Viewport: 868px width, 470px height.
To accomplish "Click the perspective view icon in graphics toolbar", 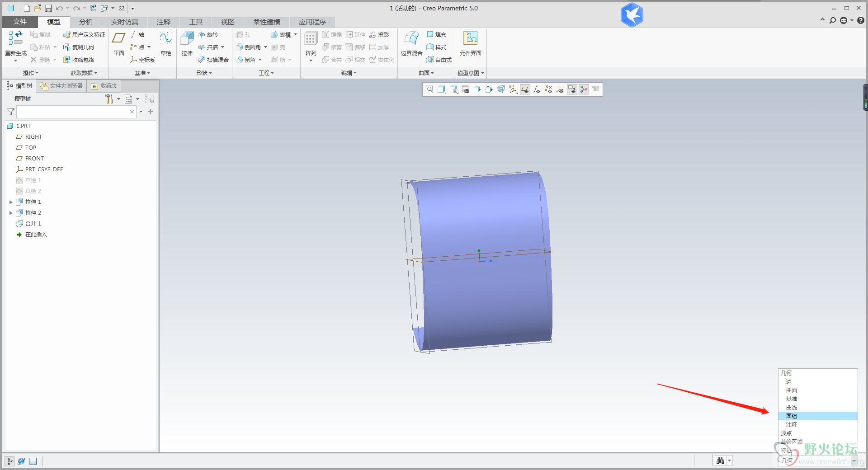I will (x=501, y=89).
